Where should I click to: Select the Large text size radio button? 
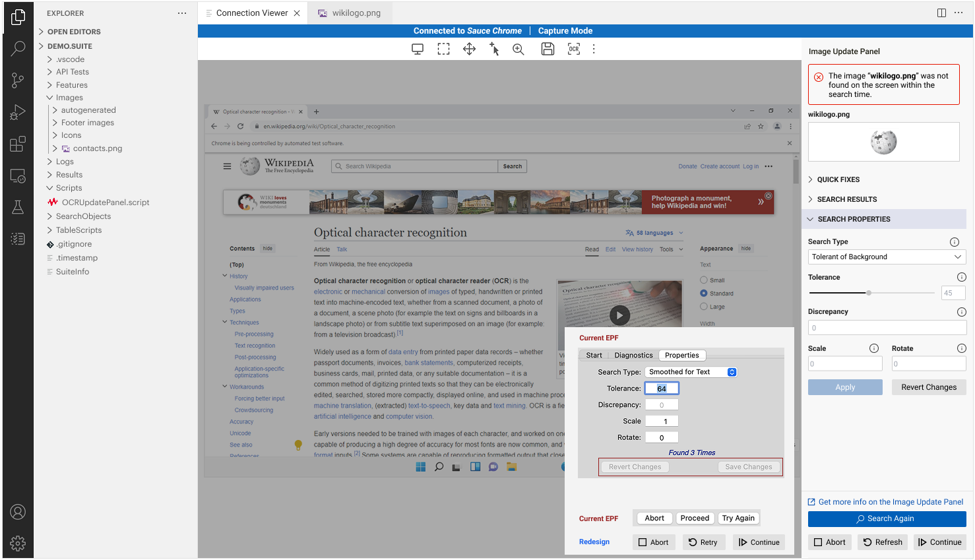point(704,307)
